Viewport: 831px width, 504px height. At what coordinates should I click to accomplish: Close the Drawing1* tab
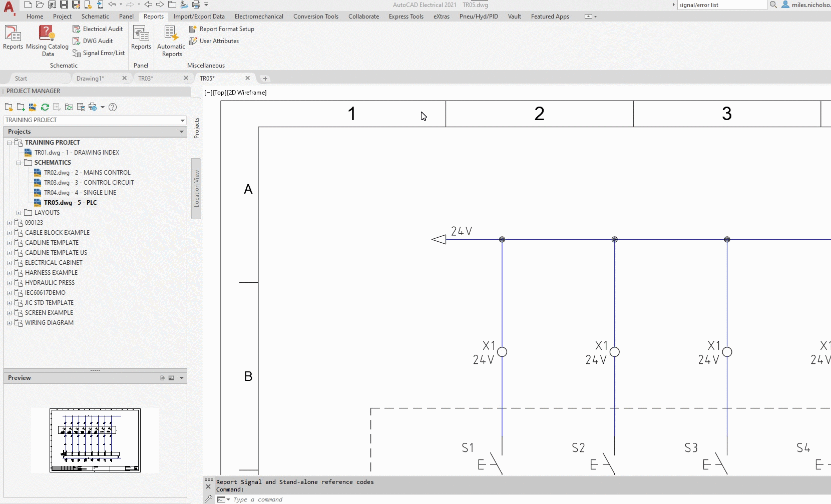pos(125,78)
